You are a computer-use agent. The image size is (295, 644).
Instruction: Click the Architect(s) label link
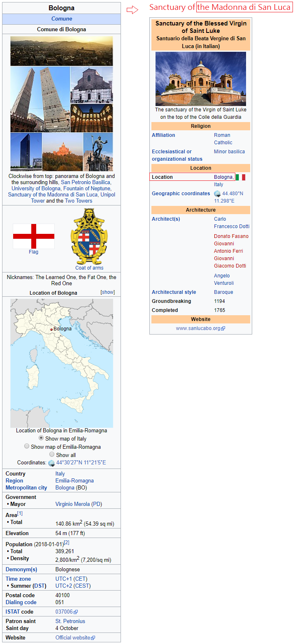[166, 219]
